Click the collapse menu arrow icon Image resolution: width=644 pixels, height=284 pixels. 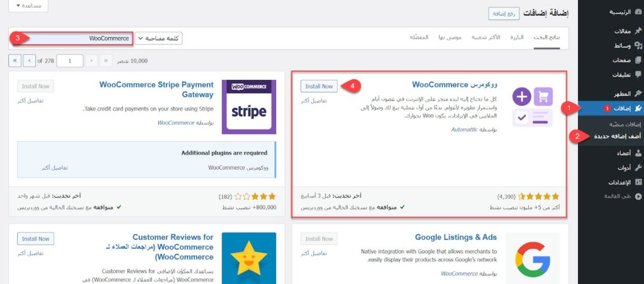(x=638, y=197)
